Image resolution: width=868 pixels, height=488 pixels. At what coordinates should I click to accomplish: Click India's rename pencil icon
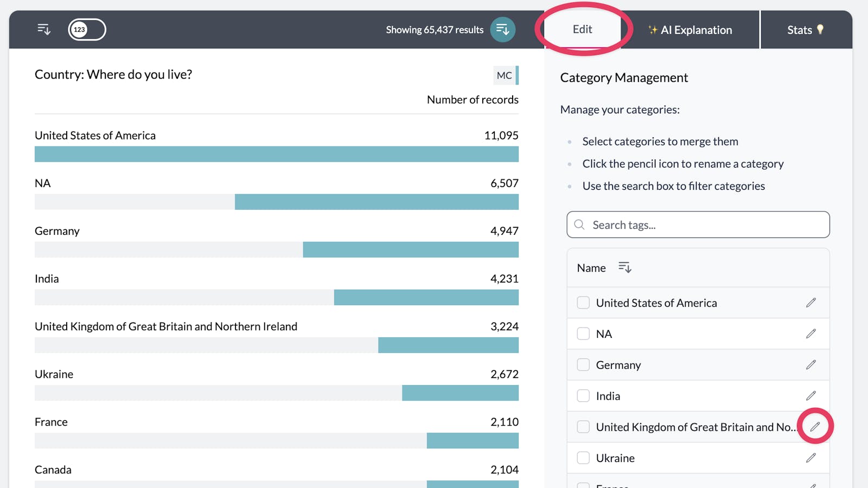(811, 396)
